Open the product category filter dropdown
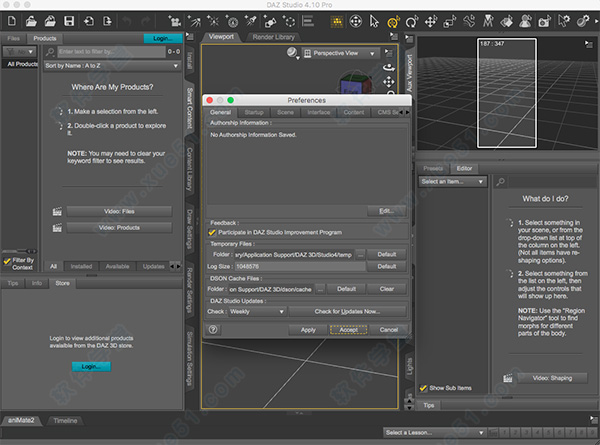 (19, 52)
